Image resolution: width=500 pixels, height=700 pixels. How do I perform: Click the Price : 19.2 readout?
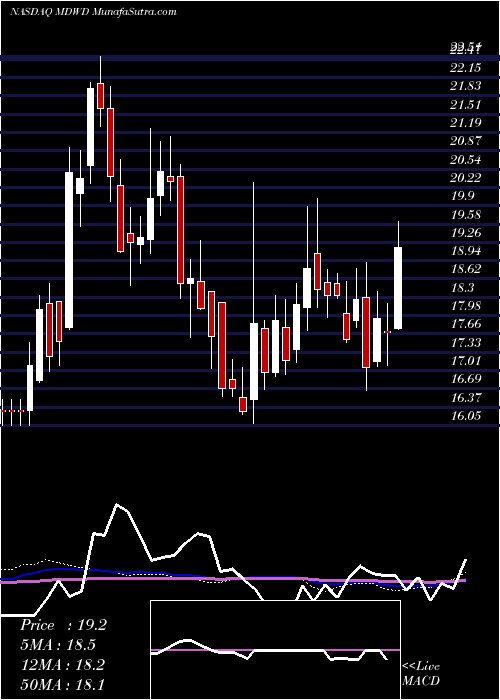[63, 625]
